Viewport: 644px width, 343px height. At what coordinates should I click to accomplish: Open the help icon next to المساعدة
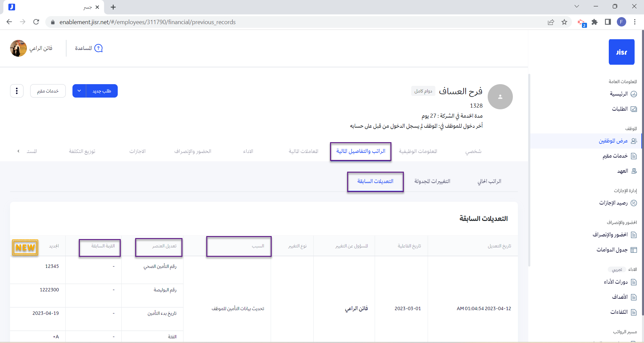click(x=98, y=48)
